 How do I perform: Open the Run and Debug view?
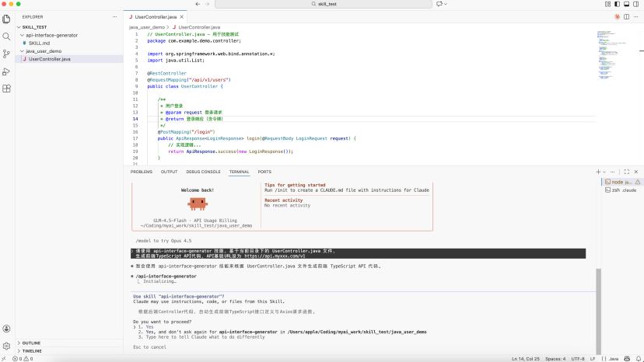[x=6, y=71]
